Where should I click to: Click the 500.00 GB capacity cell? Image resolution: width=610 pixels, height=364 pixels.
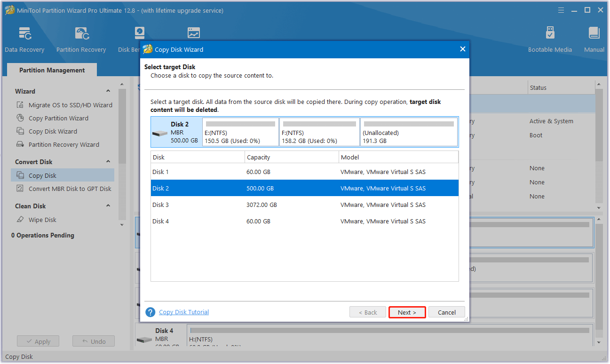coord(260,188)
